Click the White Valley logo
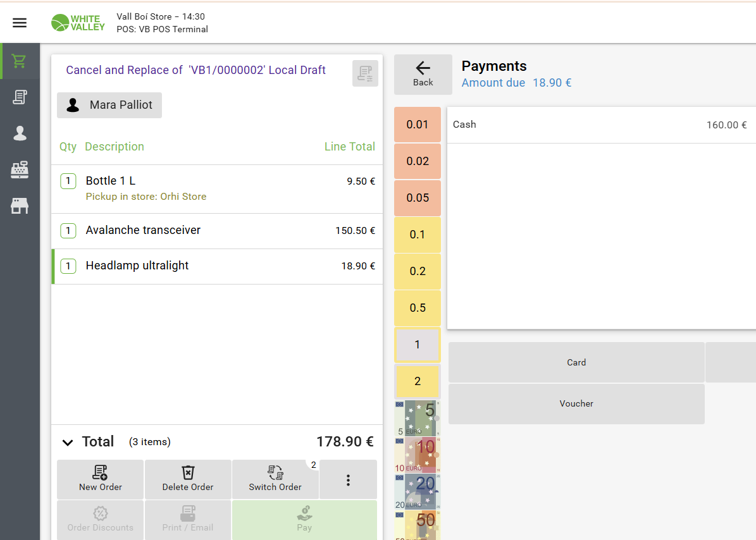756x540 pixels. [x=78, y=23]
